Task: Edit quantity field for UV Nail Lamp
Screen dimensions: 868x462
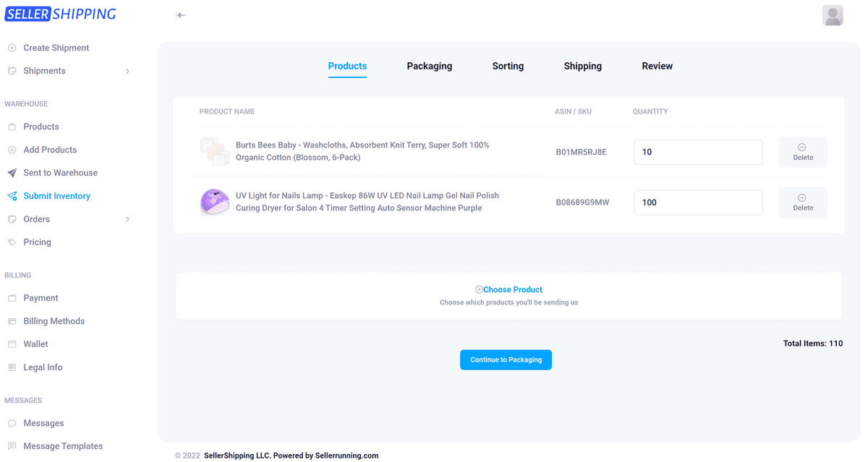Action: [697, 202]
